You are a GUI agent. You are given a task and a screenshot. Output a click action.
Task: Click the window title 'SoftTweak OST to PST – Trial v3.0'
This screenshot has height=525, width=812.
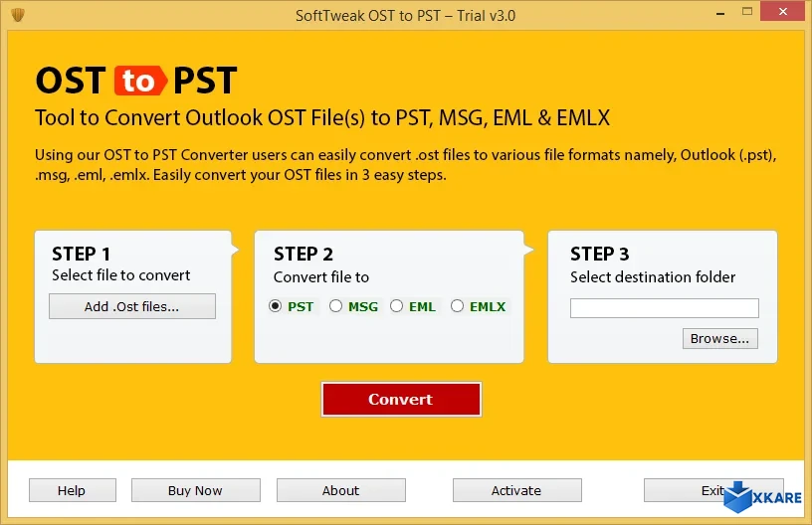click(x=405, y=16)
